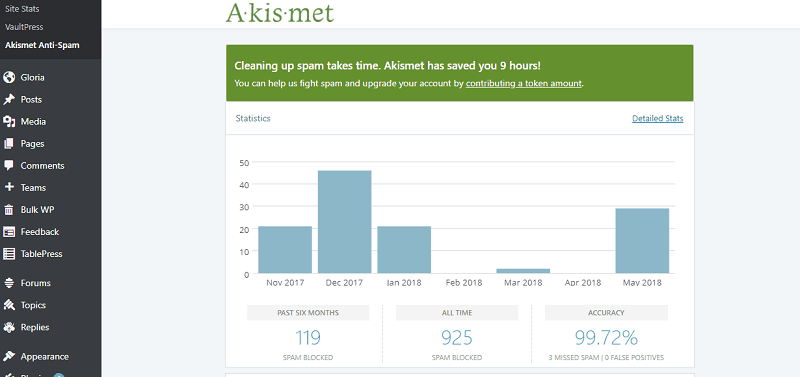Open the Topics menu entry
The image size is (800, 377).
point(33,305)
